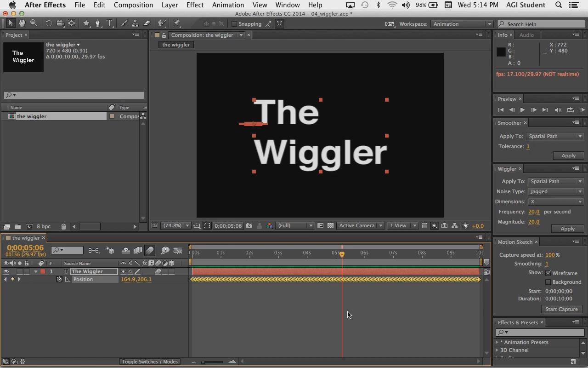
Task: Select the Clone Stamp tool
Action: (x=135, y=23)
